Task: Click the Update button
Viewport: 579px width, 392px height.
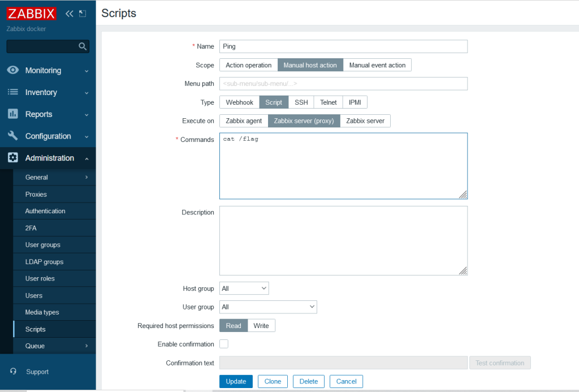Action: tap(236, 381)
